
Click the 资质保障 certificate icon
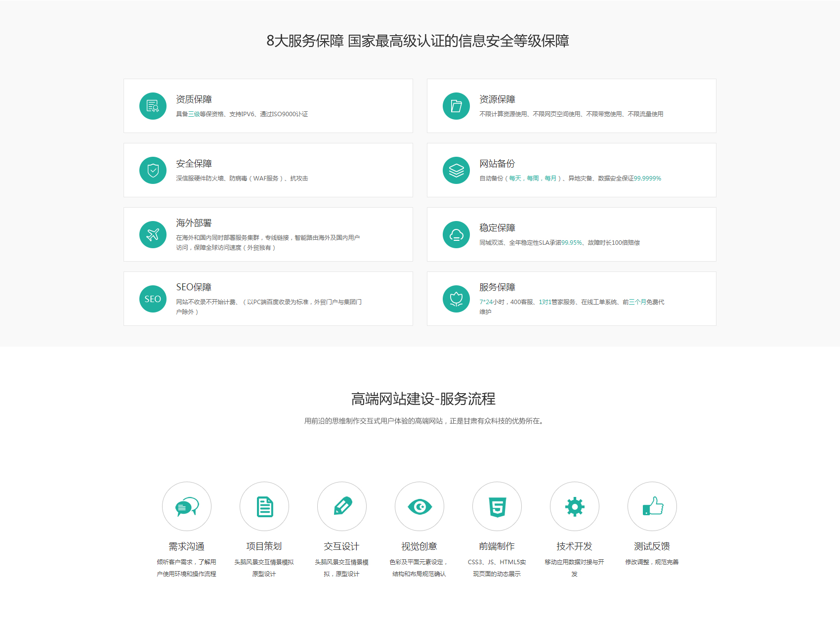[153, 106]
